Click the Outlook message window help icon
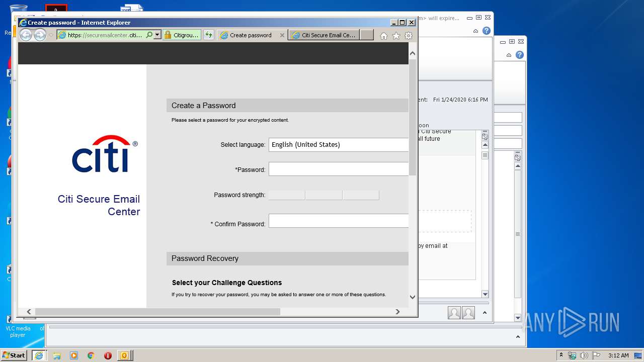 click(x=486, y=31)
